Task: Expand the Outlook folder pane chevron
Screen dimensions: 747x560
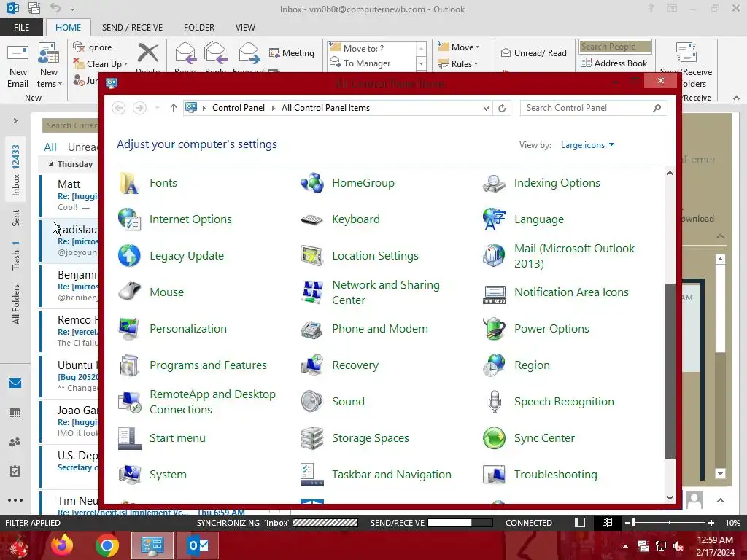Action: 15,121
